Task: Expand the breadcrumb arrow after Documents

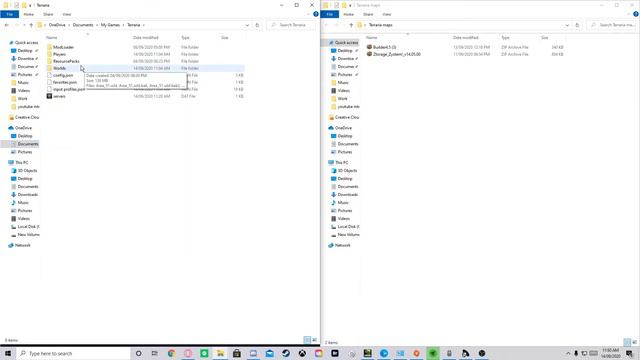Action: [97, 25]
